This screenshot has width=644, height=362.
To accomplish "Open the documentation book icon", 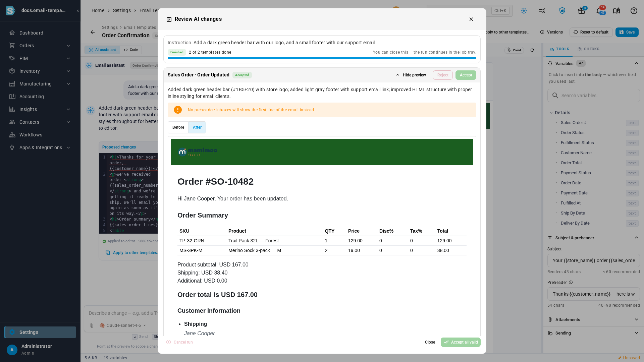I will [x=616, y=11].
